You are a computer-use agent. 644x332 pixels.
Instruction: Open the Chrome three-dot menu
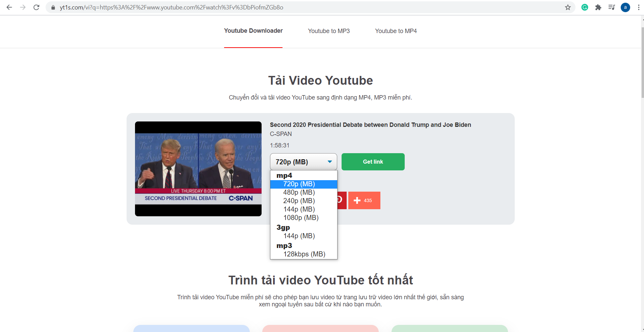639,7
